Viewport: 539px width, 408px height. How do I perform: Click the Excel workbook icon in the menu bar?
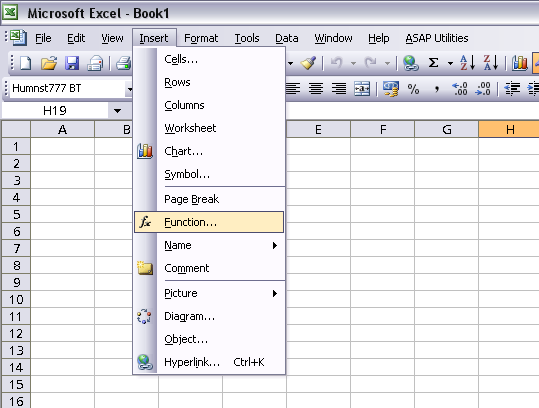18,37
